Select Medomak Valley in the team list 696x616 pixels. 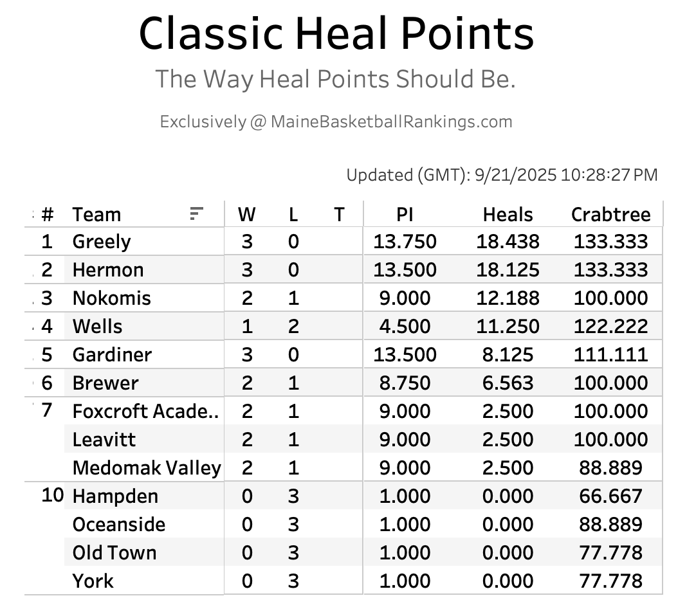pyautogui.click(x=147, y=468)
